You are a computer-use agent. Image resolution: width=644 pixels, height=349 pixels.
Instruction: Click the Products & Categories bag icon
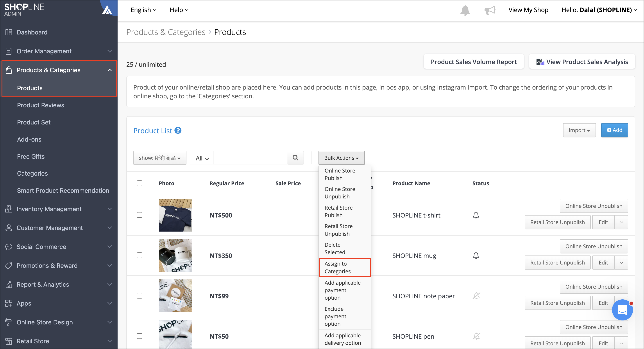[9, 70]
